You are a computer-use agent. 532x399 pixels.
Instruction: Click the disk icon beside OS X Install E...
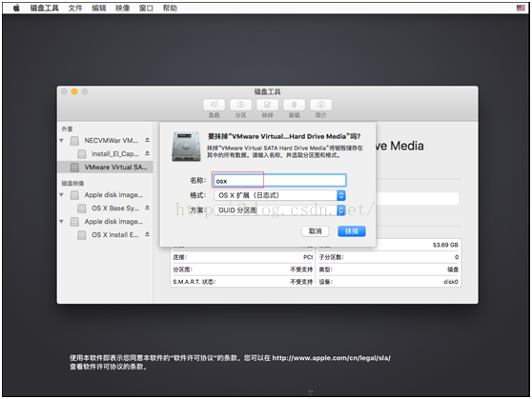tap(82, 235)
